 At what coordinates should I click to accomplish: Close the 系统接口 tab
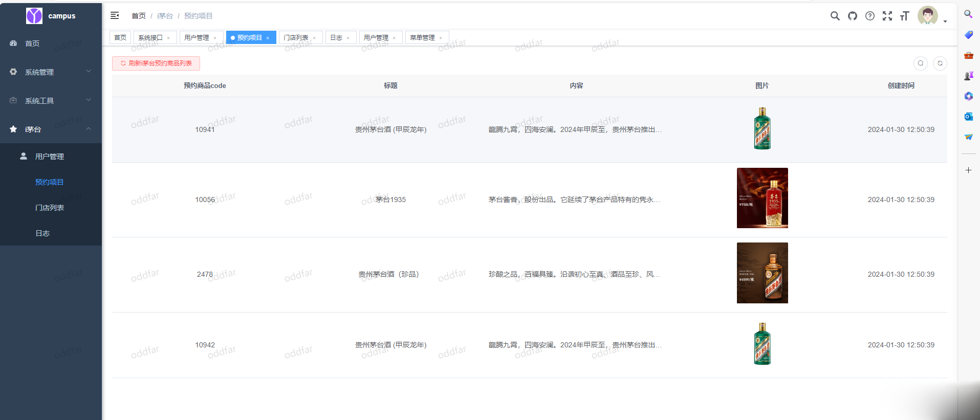(168, 38)
